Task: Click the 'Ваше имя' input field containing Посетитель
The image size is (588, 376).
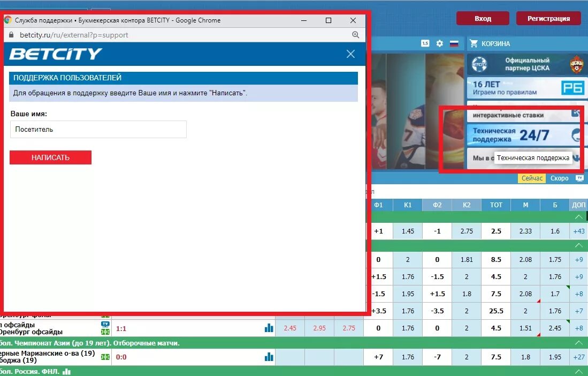Action: 98,130
